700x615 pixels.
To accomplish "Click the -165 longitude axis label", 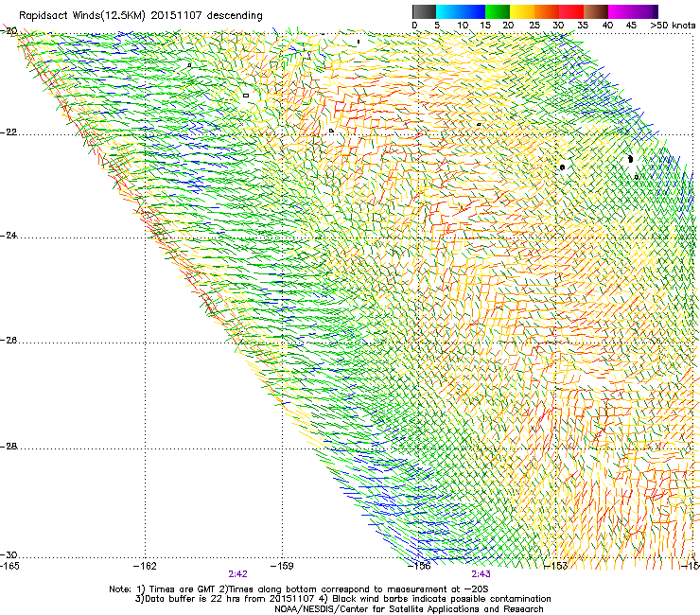I will (x=9, y=567).
